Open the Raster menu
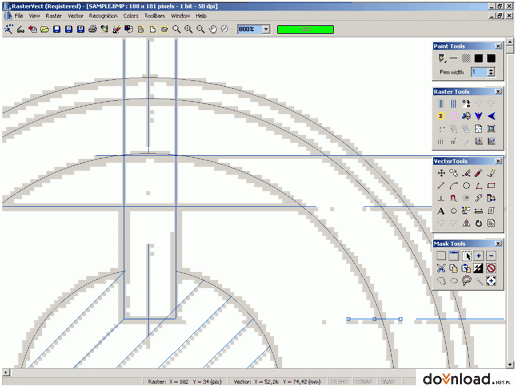Image resolution: width=516 pixels, height=388 pixels. (x=54, y=16)
